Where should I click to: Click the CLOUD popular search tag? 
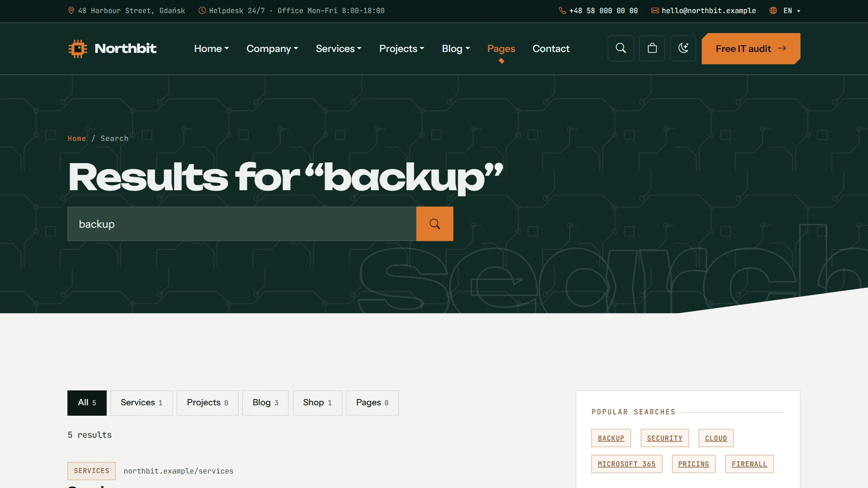pyautogui.click(x=716, y=438)
